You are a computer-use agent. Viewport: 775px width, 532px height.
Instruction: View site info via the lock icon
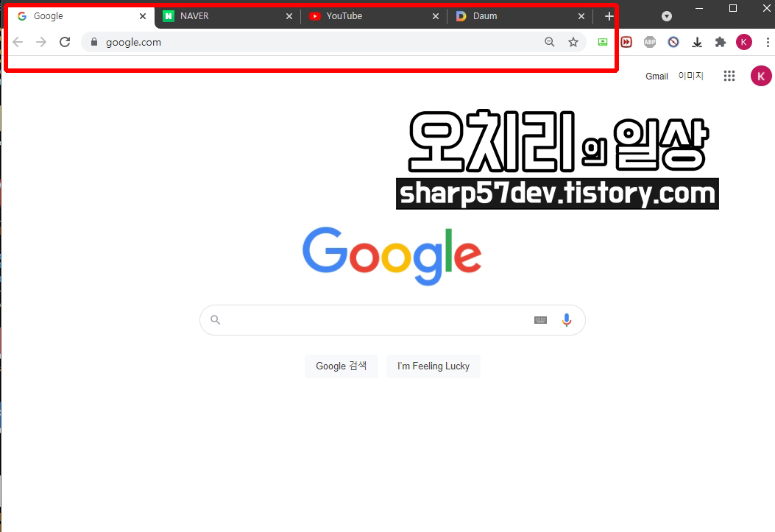coord(94,42)
